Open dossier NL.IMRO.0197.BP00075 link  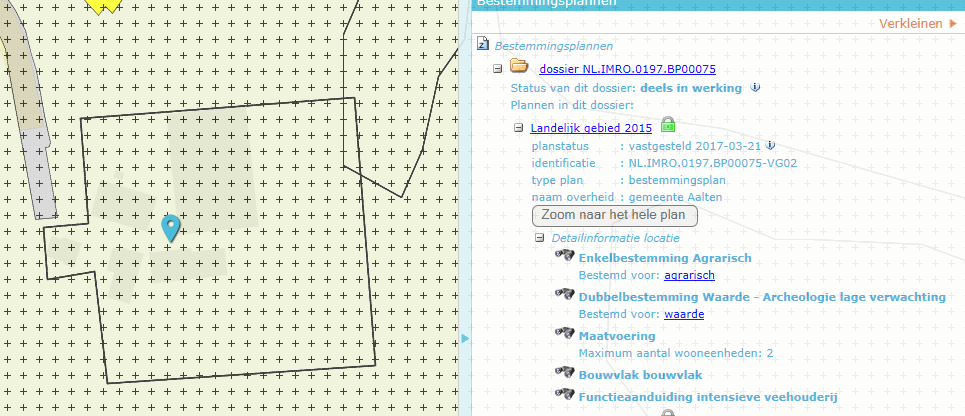pyautogui.click(x=628, y=69)
